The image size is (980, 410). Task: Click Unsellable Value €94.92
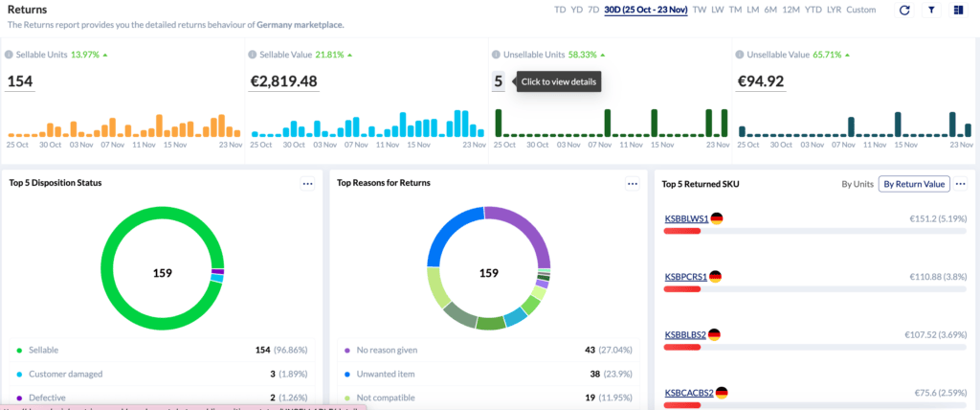point(760,81)
